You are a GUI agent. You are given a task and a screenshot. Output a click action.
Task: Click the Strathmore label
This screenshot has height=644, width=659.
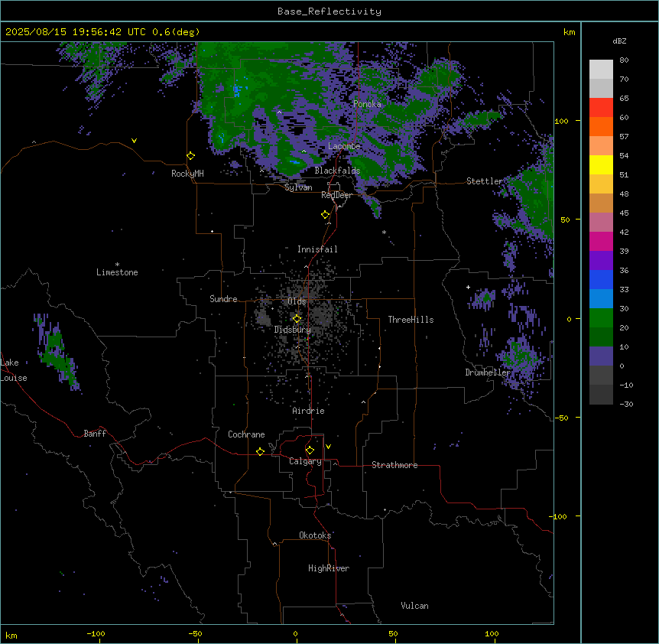click(x=394, y=465)
